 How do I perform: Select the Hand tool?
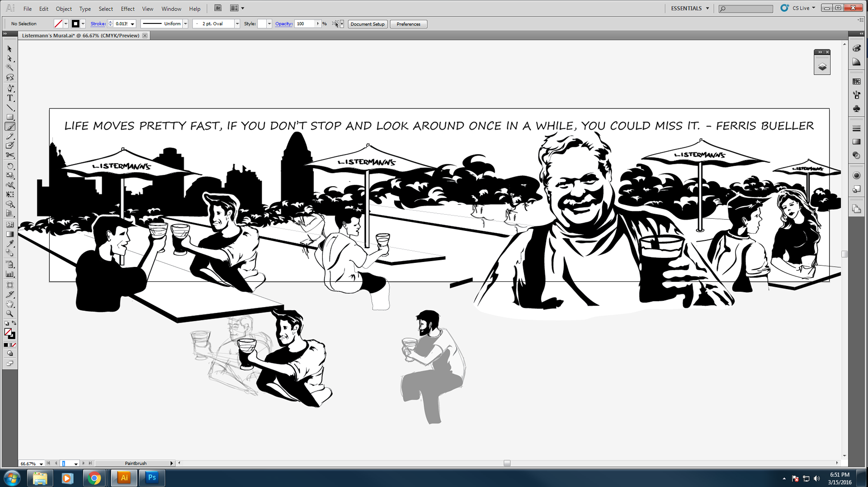tap(9, 304)
